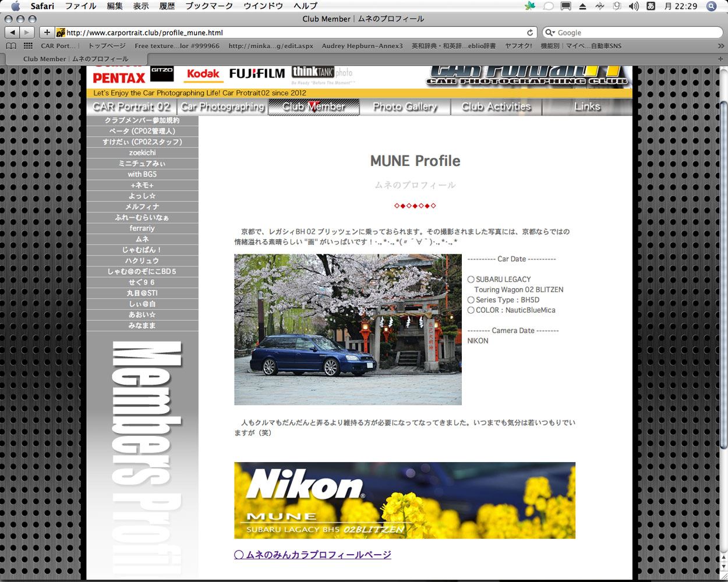Screen dimensions: 728x582
Task: Open みなまま member profile
Action: coord(142,325)
